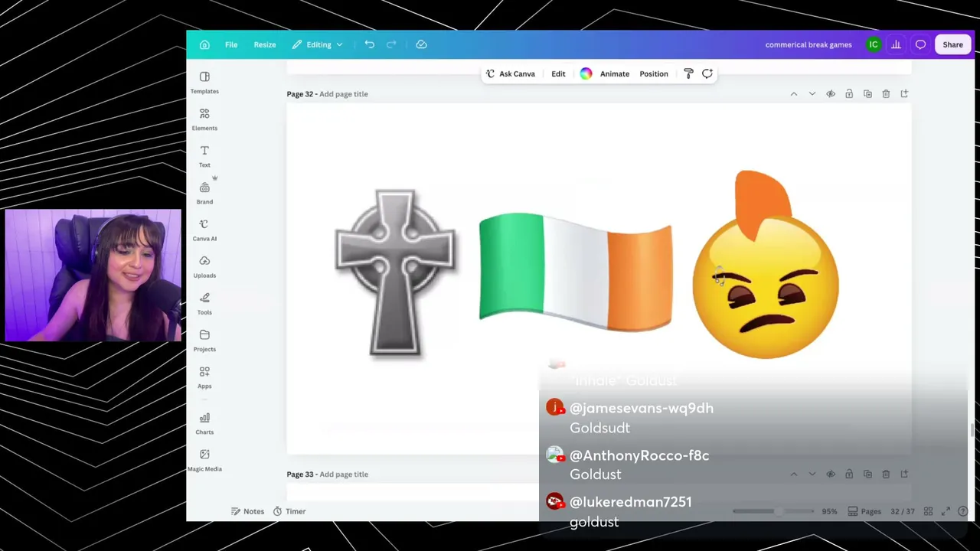980x551 pixels.
Task: Toggle the Page 32 lock
Action: click(849, 94)
